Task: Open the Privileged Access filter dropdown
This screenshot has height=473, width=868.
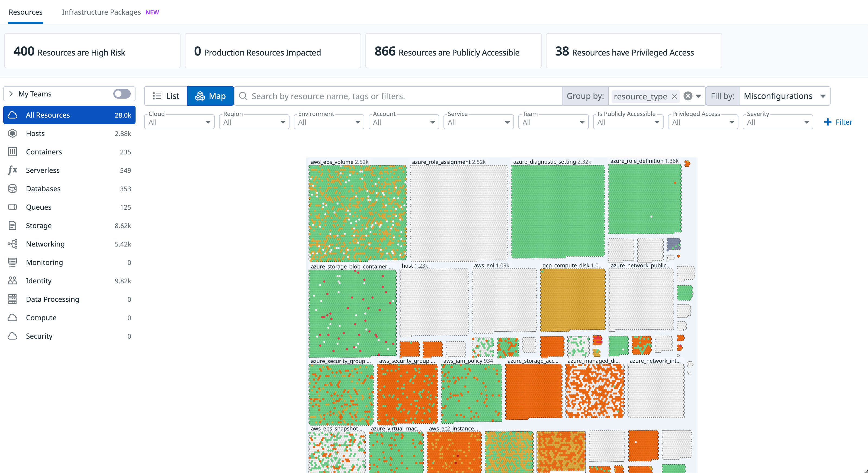Action: (x=703, y=122)
